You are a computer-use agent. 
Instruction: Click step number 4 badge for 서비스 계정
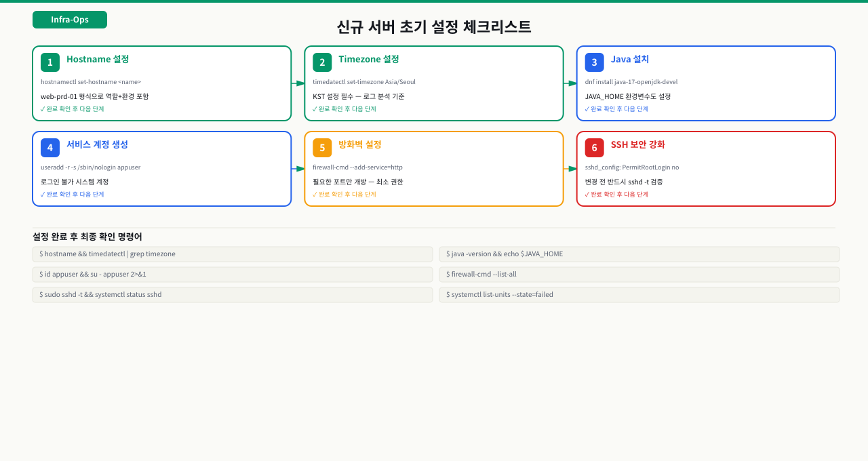[x=50, y=148]
